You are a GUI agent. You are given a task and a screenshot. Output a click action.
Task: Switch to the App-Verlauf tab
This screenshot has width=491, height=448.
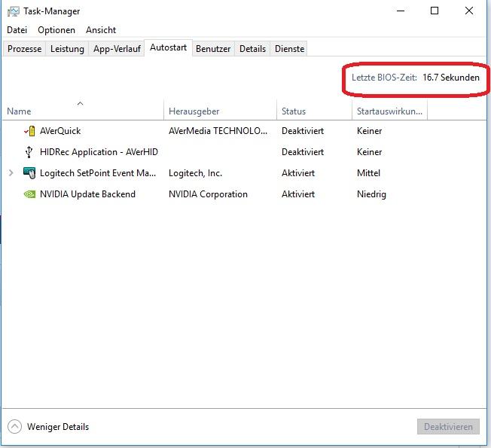[117, 49]
